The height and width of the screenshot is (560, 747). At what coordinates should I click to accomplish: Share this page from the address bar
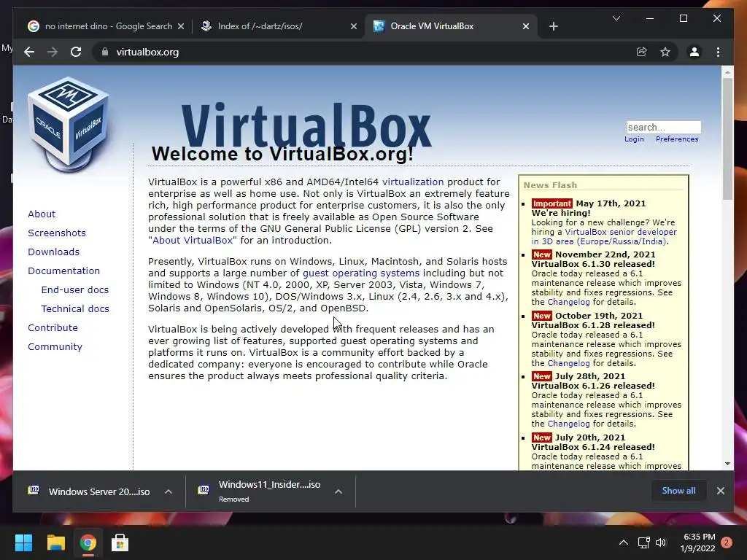click(x=642, y=52)
